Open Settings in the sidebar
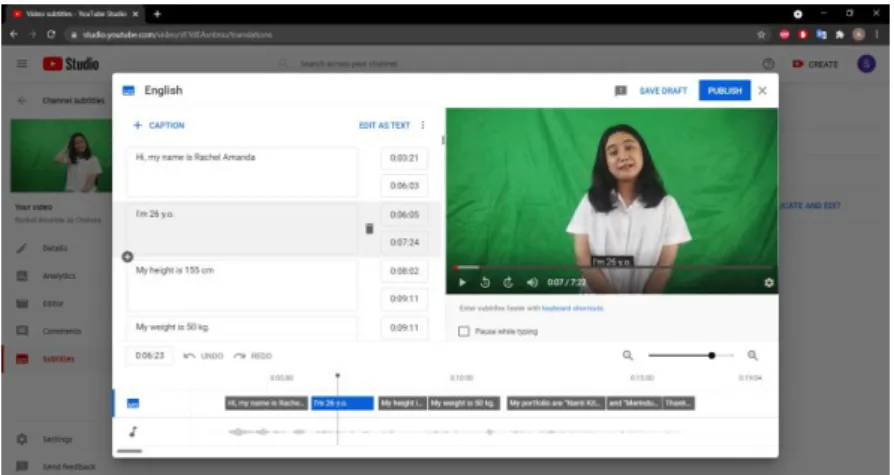The image size is (894, 475). [x=57, y=439]
